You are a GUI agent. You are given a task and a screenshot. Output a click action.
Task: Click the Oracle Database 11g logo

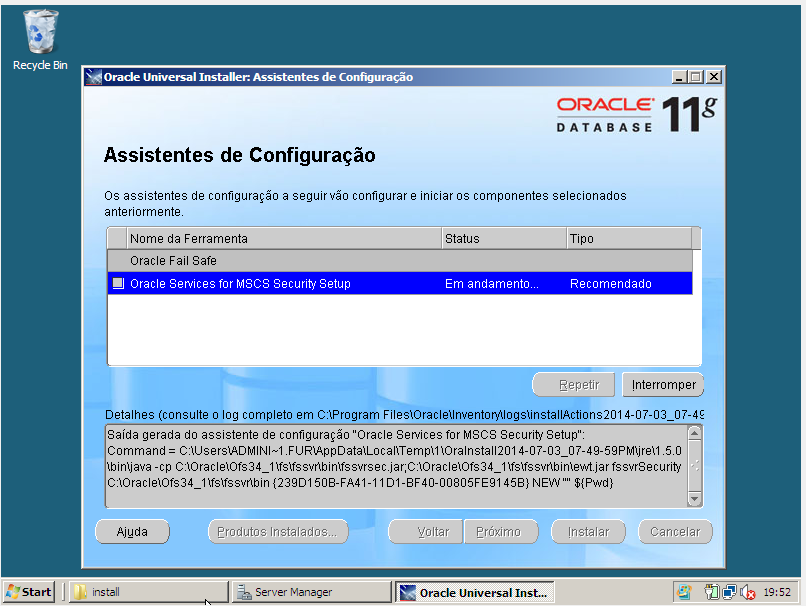click(631, 115)
